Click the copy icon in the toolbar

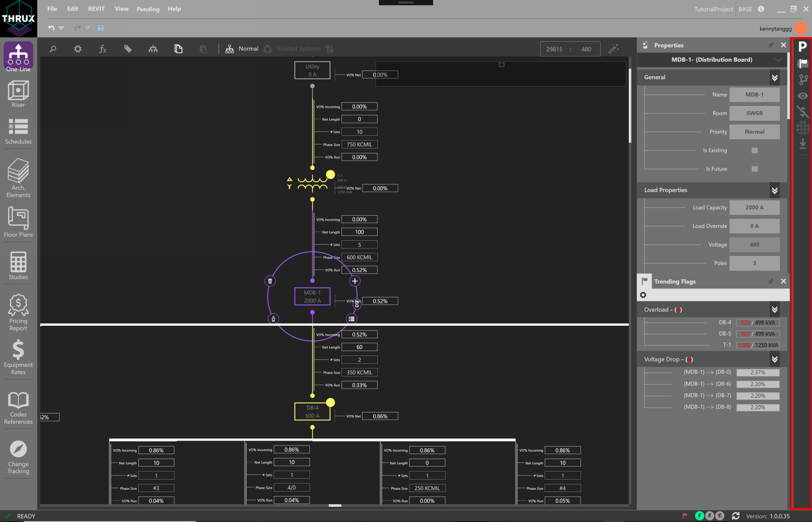click(x=178, y=48)
